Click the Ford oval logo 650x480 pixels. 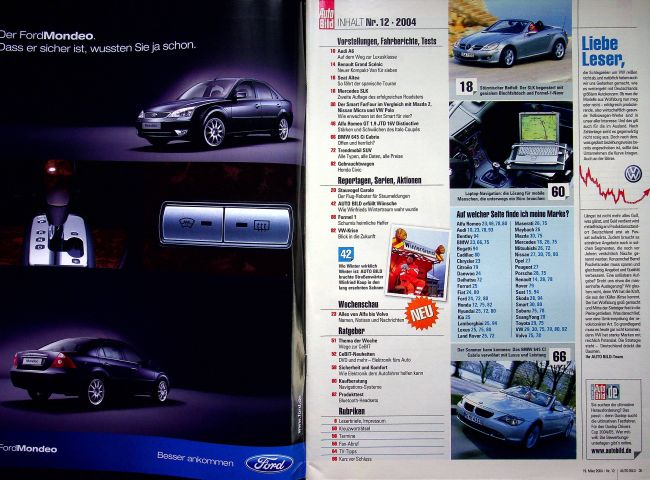[x=271, y=463]
